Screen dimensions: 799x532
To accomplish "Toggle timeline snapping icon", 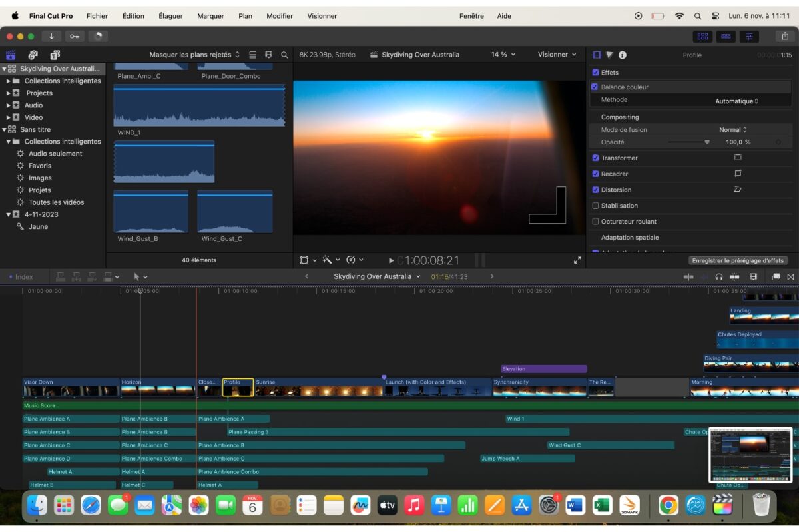I will click(734, 276).
